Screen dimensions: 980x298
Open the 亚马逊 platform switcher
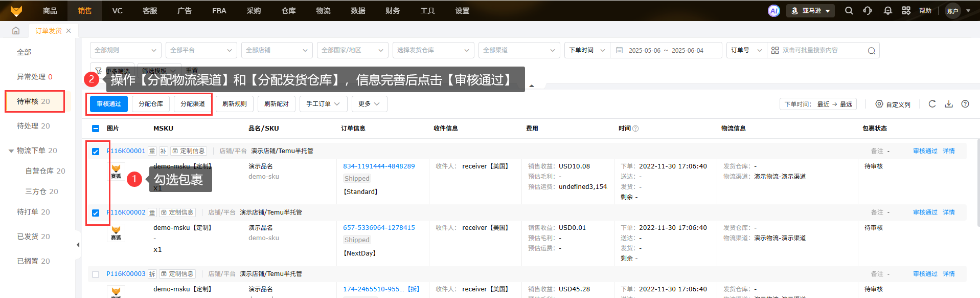point(810,11)
